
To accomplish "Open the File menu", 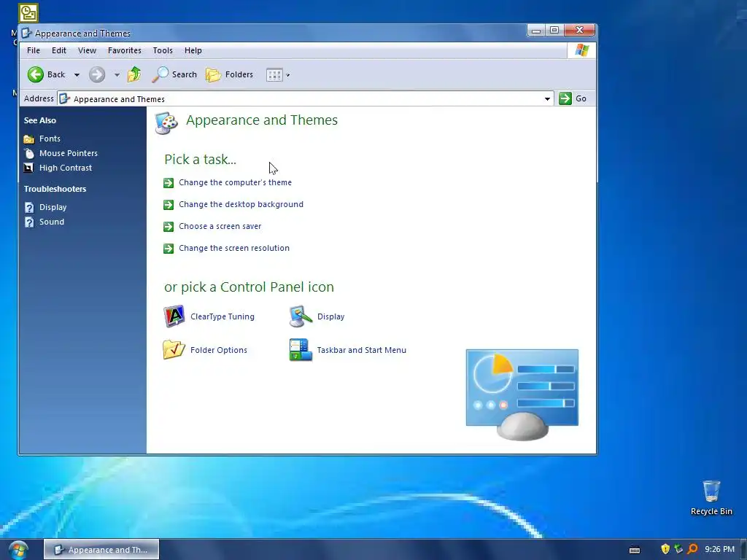I will (34, 50).
